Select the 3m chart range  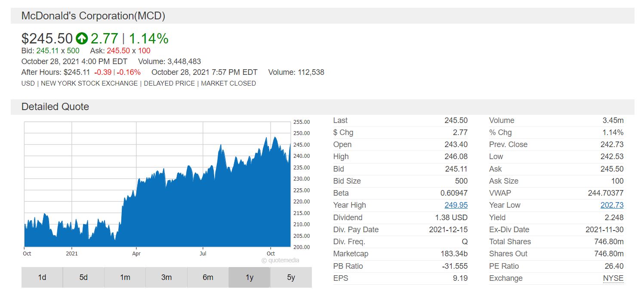tap(166, 277)
